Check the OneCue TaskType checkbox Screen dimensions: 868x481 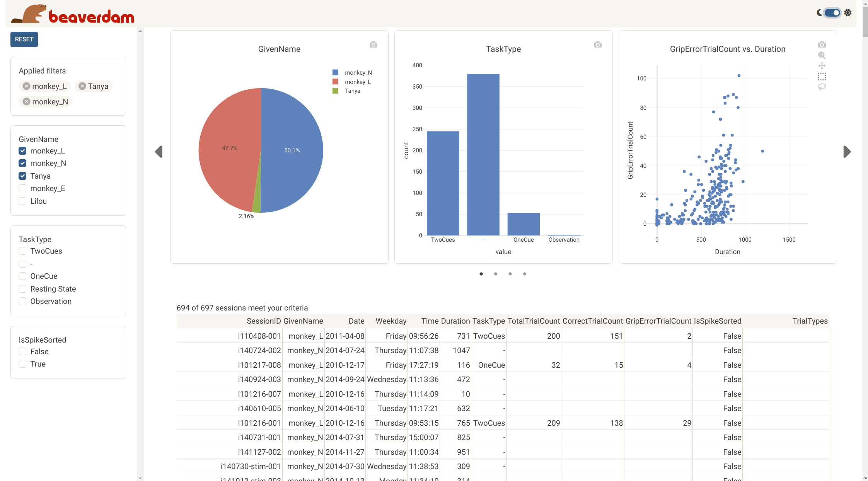tap(22, 276)
